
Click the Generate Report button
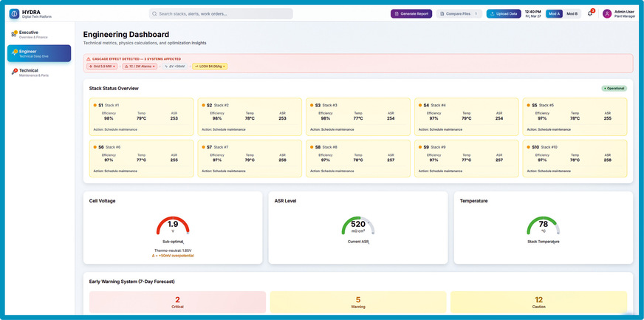[411, 13]
